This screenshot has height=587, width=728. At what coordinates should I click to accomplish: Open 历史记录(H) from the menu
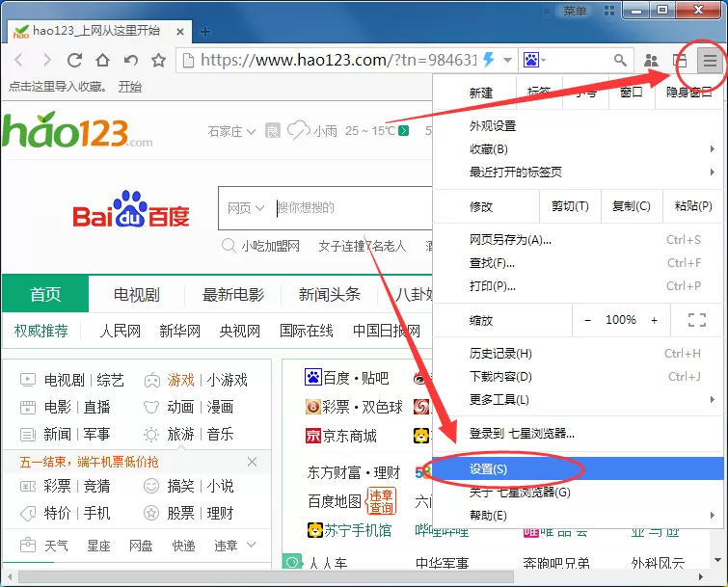[x=578, y=354]
